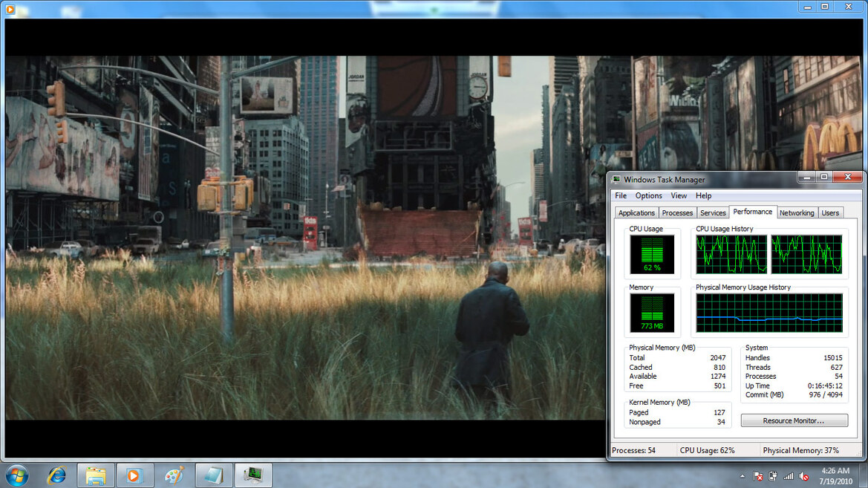Screen dimensions: 868x488
Task: Switch to the media player taskbar button
Action: tap(134, 475)
